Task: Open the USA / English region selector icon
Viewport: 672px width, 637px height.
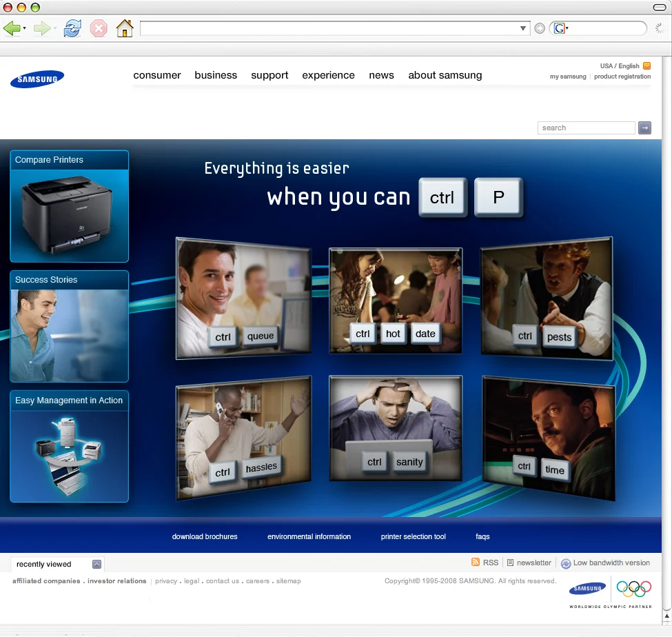Action: (x=647, y=65)
